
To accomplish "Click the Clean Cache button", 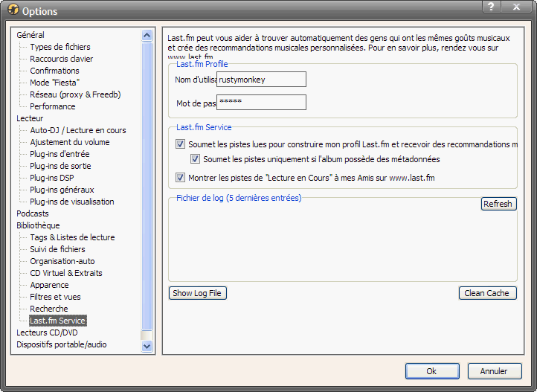I will 486,293.
